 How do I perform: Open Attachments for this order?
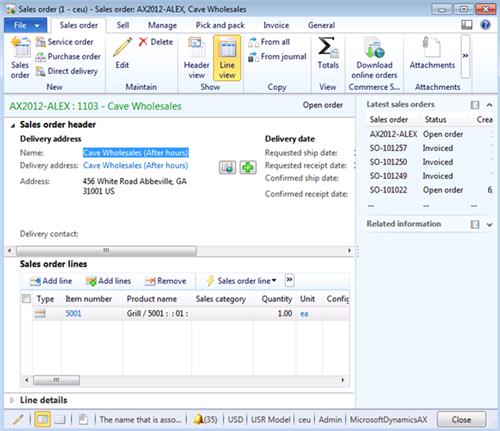click(x=432, y=53)
